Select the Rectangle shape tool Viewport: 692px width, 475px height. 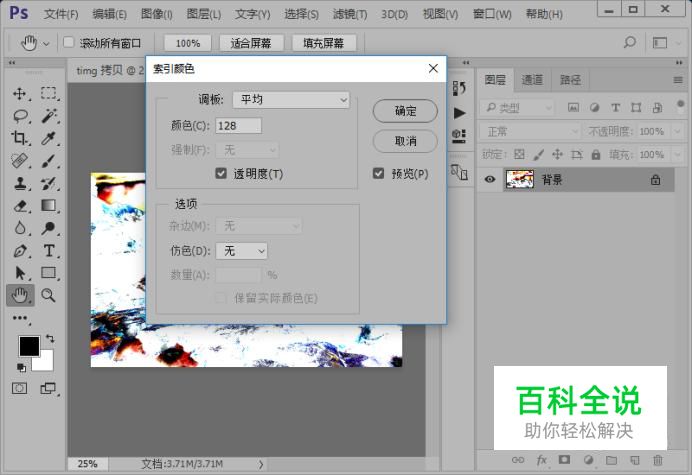[49, 273]
